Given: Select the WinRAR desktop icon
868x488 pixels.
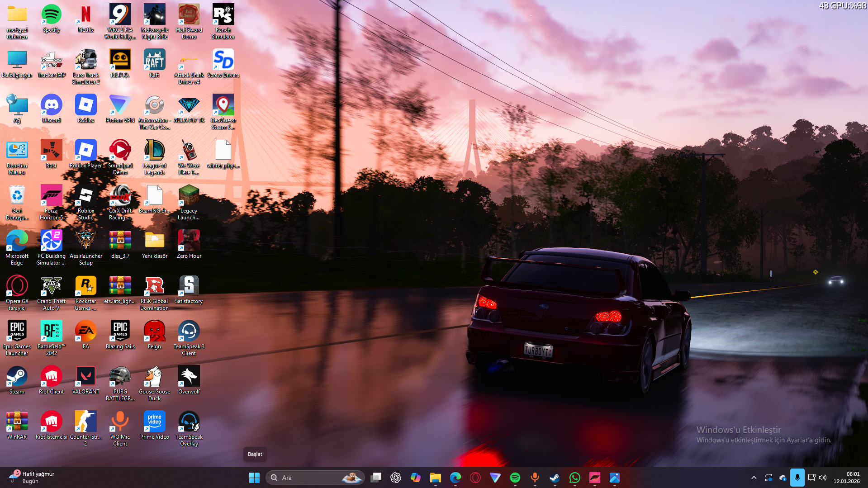Looking at the screenshot, I should (17, 426).
